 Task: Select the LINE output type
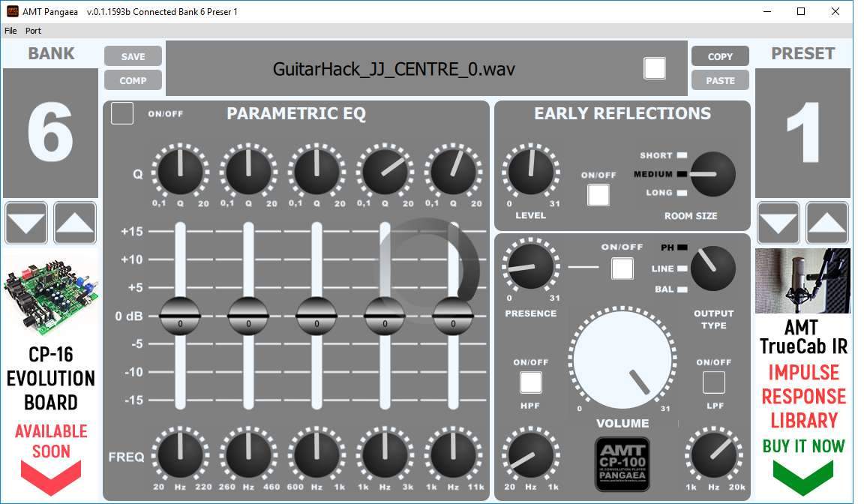(x=682, y=268)
